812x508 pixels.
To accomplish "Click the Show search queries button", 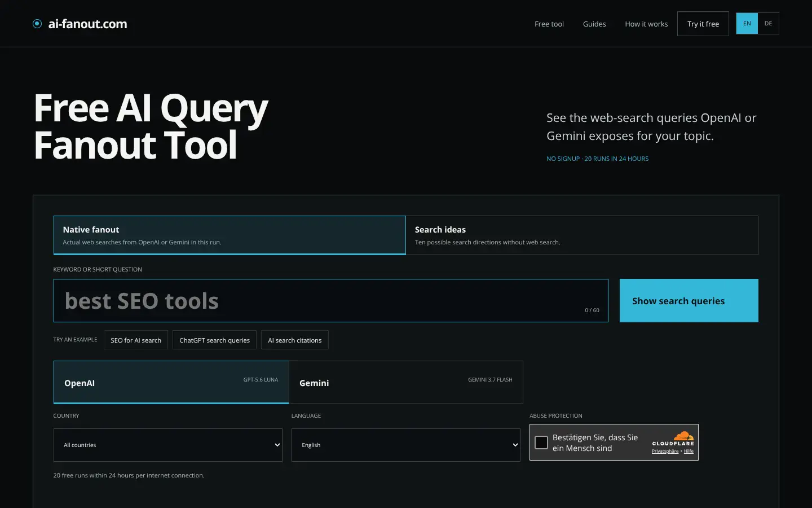I will pyautogui.click(x=689, y=301).
